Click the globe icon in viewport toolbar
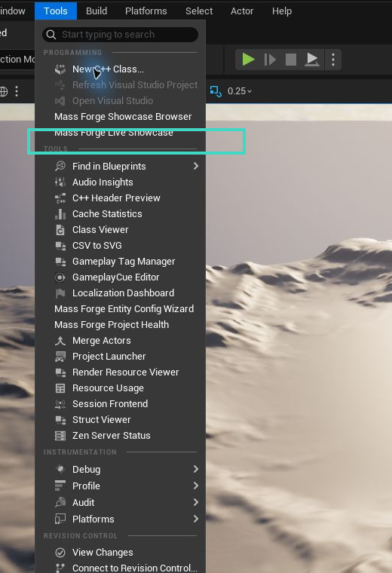 [x=3, y=91]
